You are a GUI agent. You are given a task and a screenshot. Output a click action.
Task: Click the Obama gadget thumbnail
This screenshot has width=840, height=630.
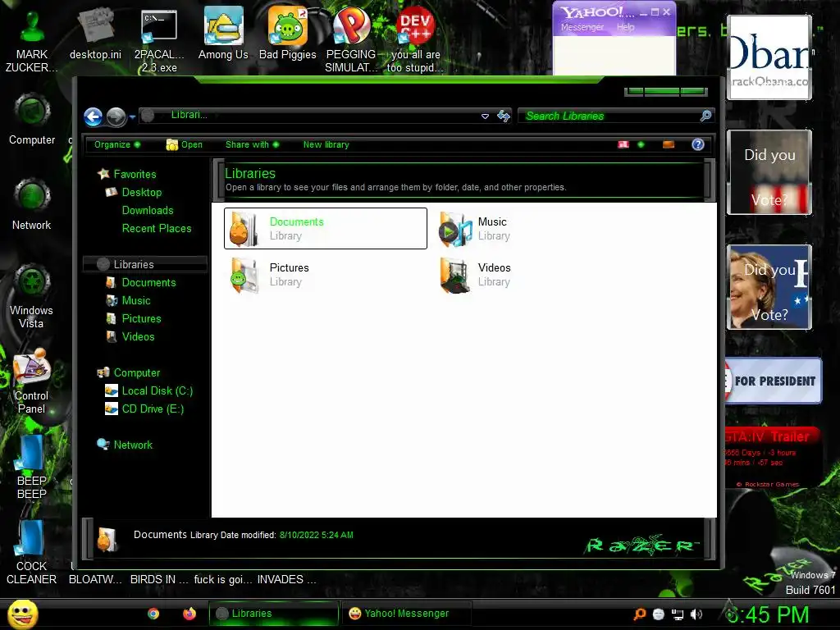point(769,57)
